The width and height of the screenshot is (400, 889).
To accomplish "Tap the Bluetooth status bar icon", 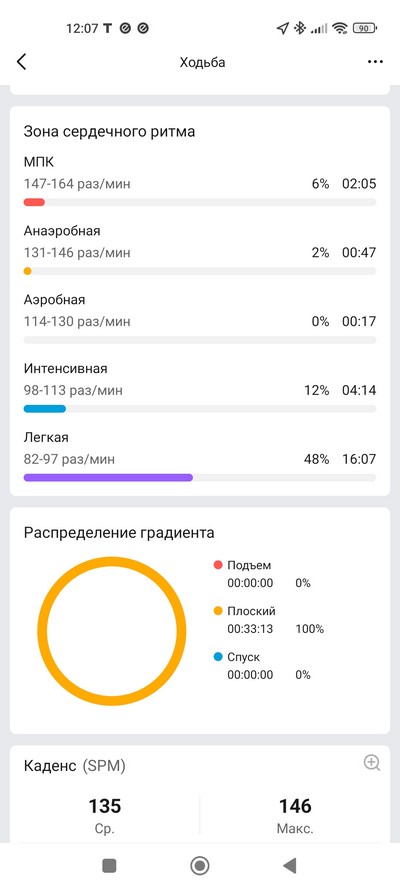I will coord(299,28).
